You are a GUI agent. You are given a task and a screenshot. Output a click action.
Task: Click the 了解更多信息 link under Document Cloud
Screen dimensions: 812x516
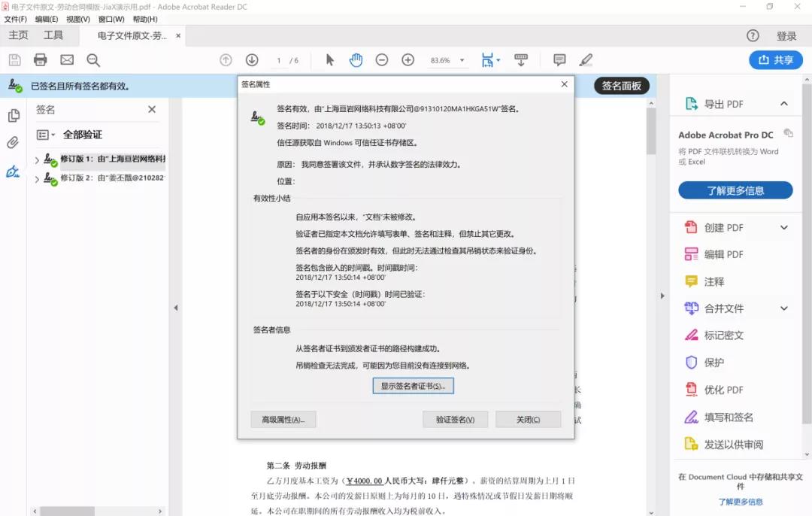[x=740, y=502]
